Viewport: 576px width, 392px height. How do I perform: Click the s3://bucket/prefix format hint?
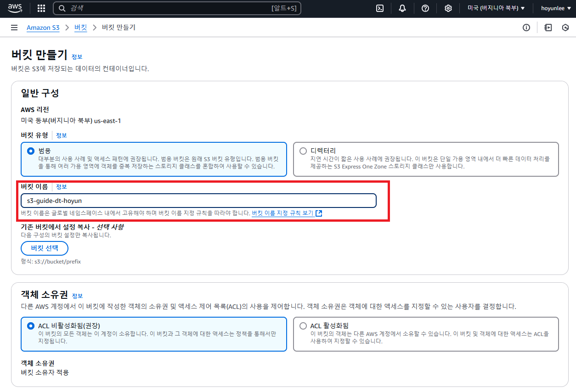point(51,262)
